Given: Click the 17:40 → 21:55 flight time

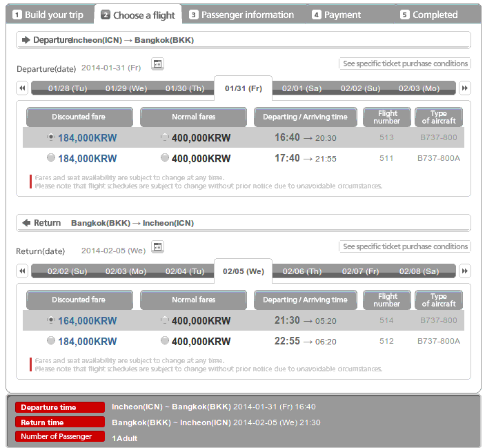Looking at the screenshot, I should pos(306,158).
